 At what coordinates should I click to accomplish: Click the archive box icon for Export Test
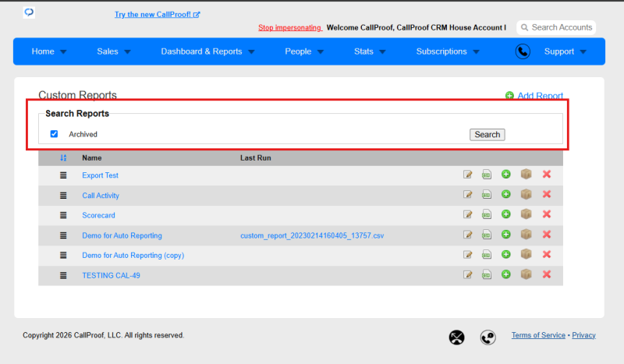[x=526, y=174]
